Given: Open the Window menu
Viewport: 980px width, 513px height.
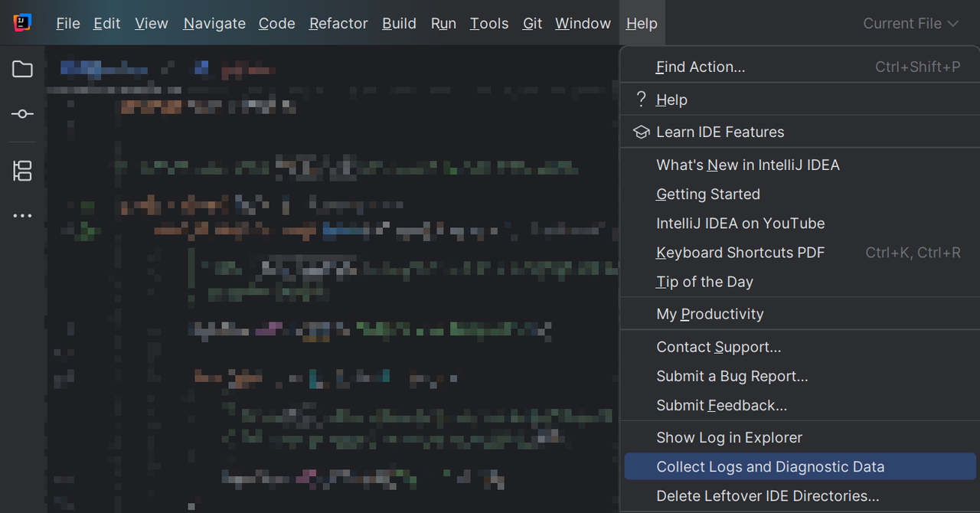Looking at the screenshot, I should click(583, 23).
